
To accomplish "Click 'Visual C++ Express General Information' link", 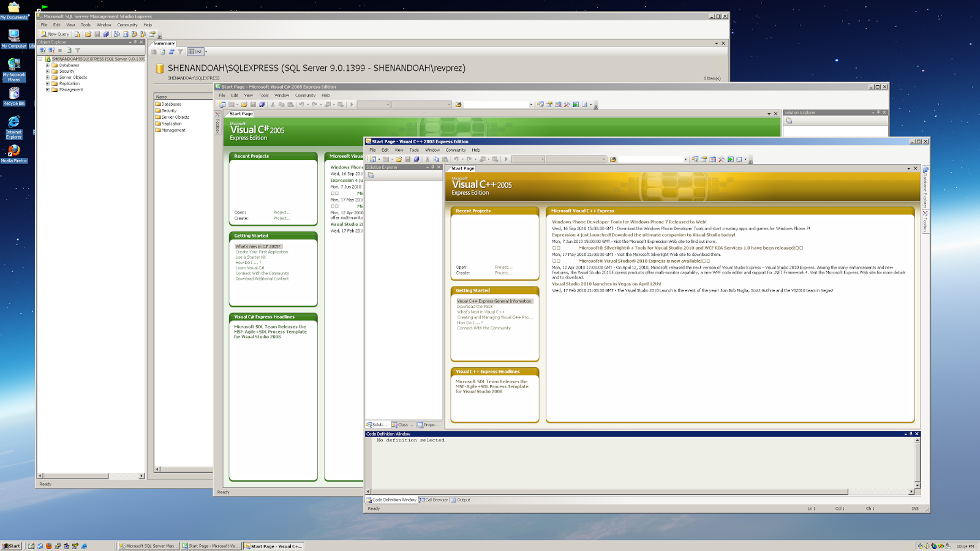I will tap(494, 301).
